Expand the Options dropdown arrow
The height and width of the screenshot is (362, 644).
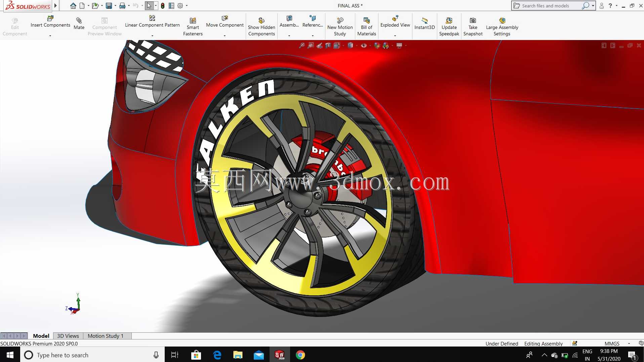187,6
